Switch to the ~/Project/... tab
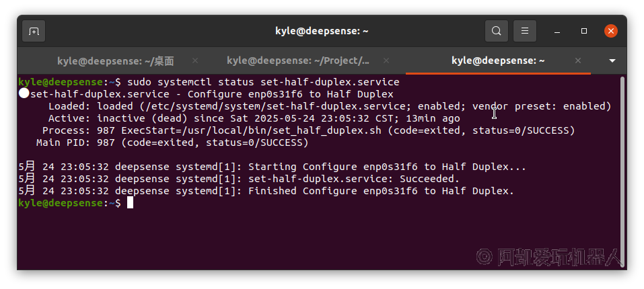Image resolution: width=644 pixels, height=289 pixels. 298,60
